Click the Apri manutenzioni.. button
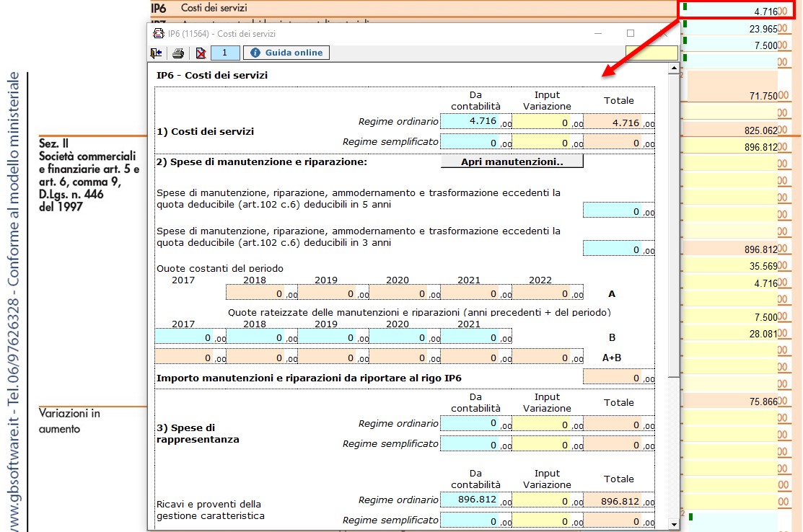The width and height of the screenshot is (803, 532). (x=512, y=161)
